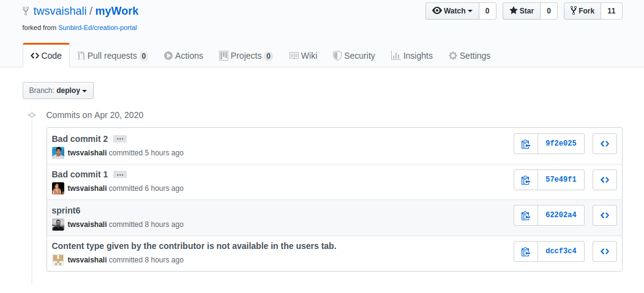Expand Bad commit 2 description ellipsis
Viewport: 644px width, 293px height.
click(120, 139)
